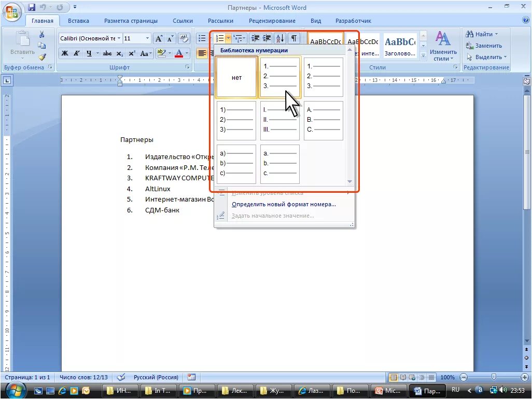
Task: Switch to Print Layout view in status bar
Action: coord(394,377)
